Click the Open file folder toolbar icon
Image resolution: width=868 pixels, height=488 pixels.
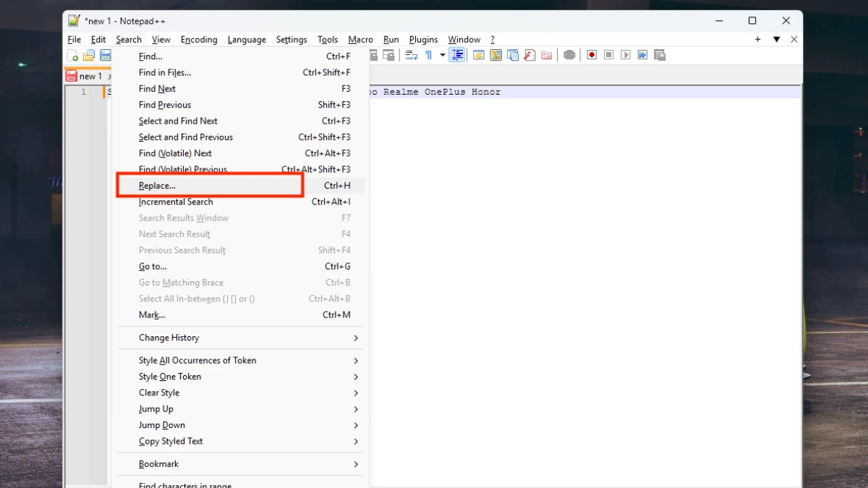(x=89, y=55)
